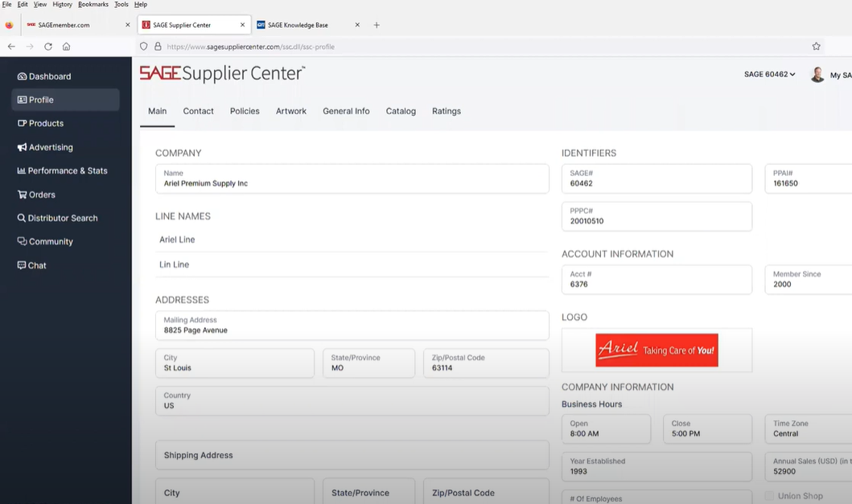Open the Orders cart icon
The image size is (852, 504).
point(22,195)
